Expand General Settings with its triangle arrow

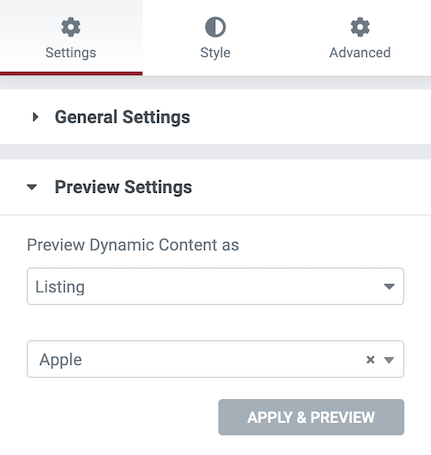click(x=35, y=117)
